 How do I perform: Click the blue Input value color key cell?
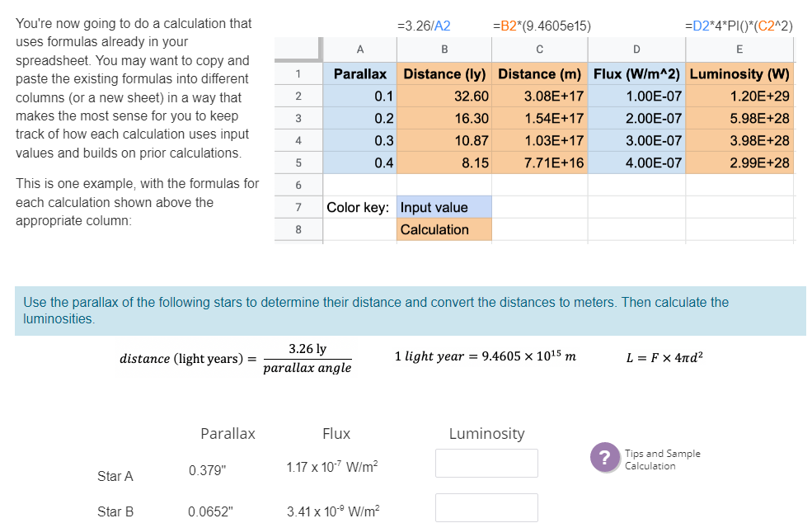pos(444,207)
